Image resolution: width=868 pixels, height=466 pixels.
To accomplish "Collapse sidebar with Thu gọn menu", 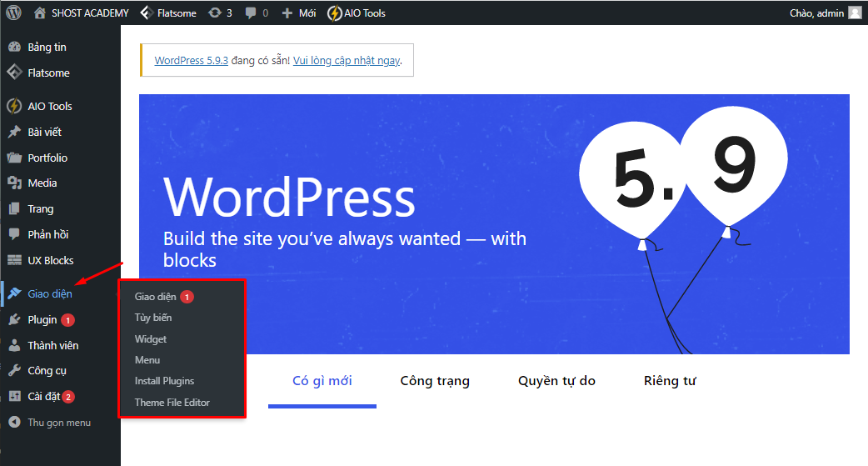I will coord(58,423).
